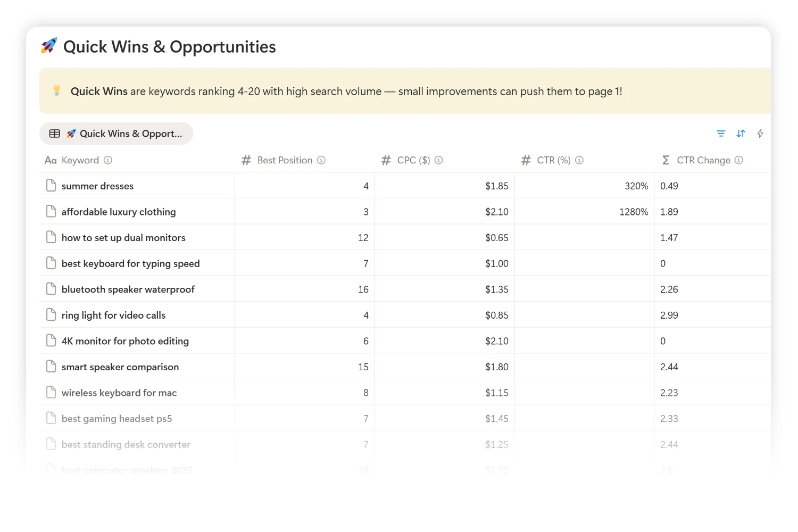798x532 pixels.
Task: Click page icon of dual monitors row
Action: point(51,237)
